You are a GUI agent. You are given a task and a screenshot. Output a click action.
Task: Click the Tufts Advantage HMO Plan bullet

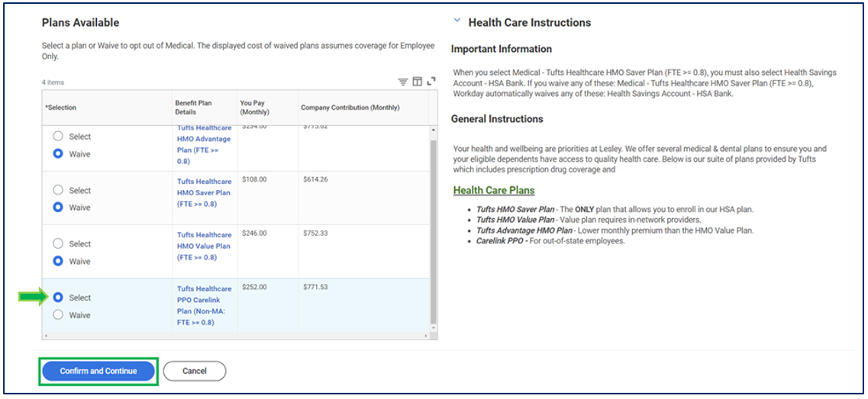pyautogui.click(x=615, y=230)
